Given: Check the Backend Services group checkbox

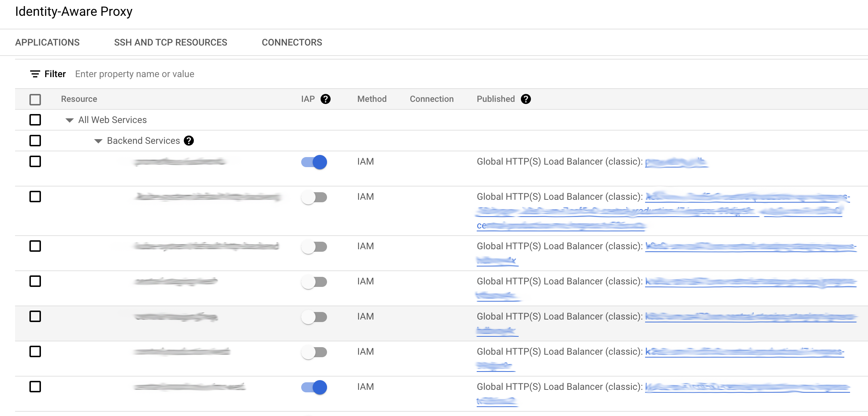Looking at the screenshot, I should tap(35, 141).
